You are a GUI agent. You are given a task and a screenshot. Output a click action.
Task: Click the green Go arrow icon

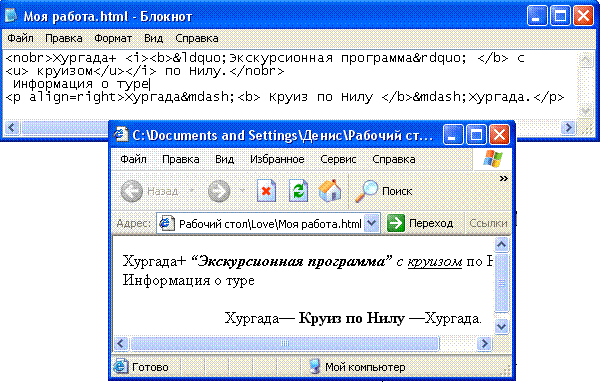[396, 223]
